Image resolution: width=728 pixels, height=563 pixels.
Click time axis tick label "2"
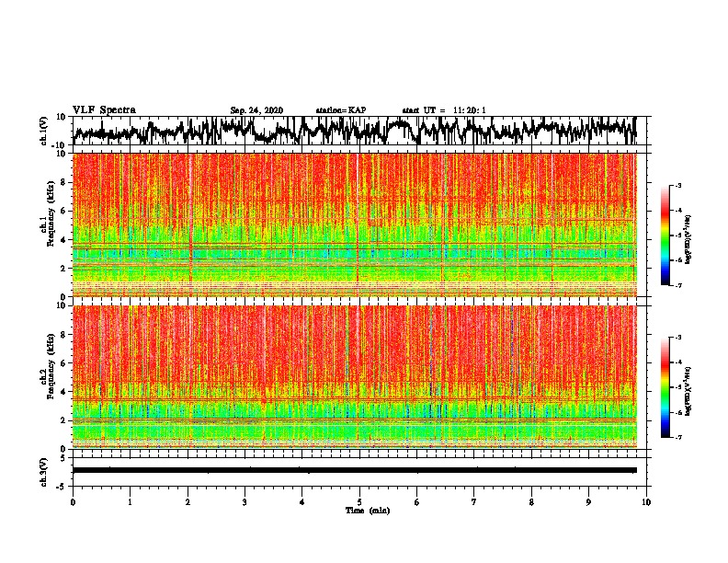[188, 502]
